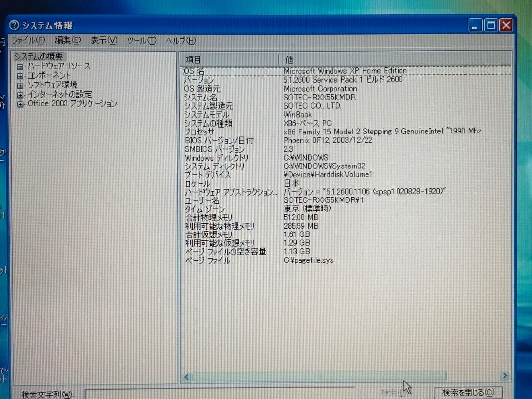Screen dimensions: 532x399
Task: Click Microsoft Windows XP Home Edition value
Action: [345, 71]
